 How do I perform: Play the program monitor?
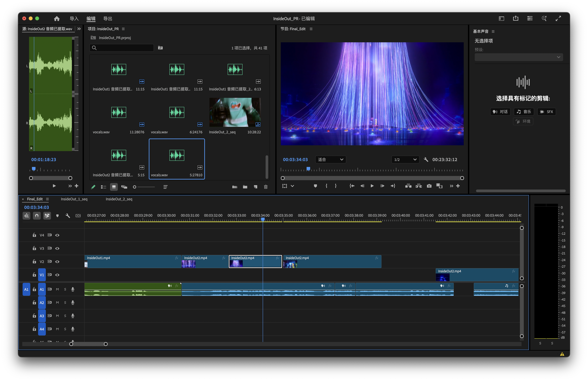point(372,186)
